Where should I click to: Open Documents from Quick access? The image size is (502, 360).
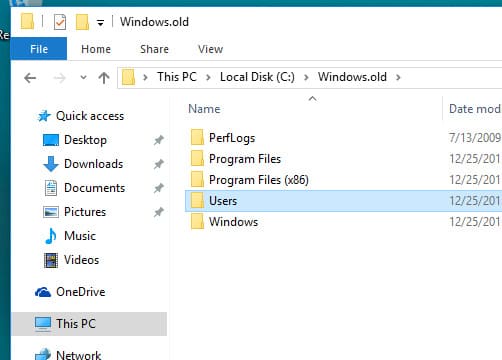[x=95, y=188]
